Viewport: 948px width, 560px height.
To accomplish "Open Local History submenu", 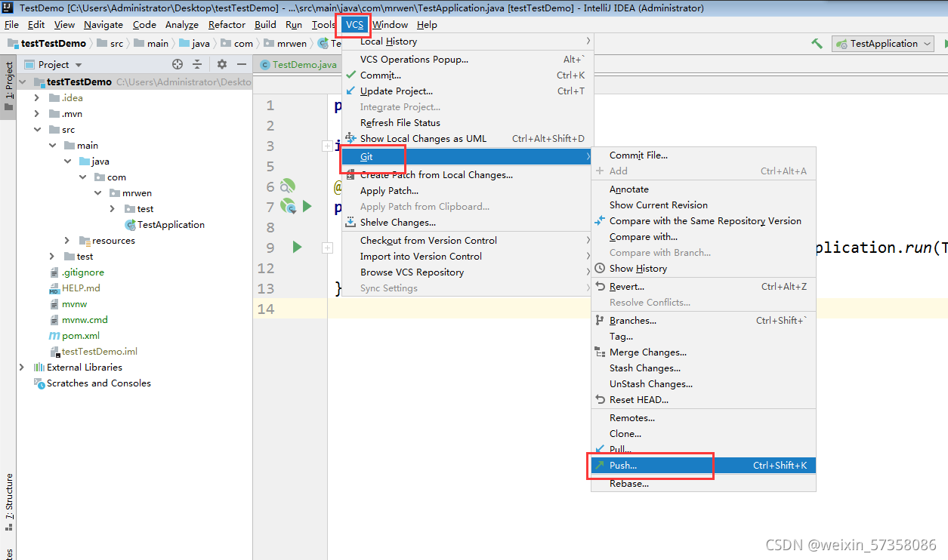I will (468, 42).
